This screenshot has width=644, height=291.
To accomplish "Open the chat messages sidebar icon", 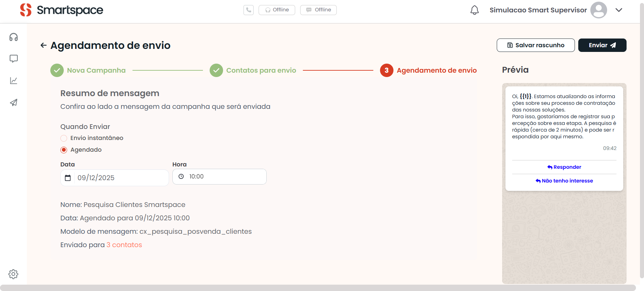I will click(x=13, y=59).
